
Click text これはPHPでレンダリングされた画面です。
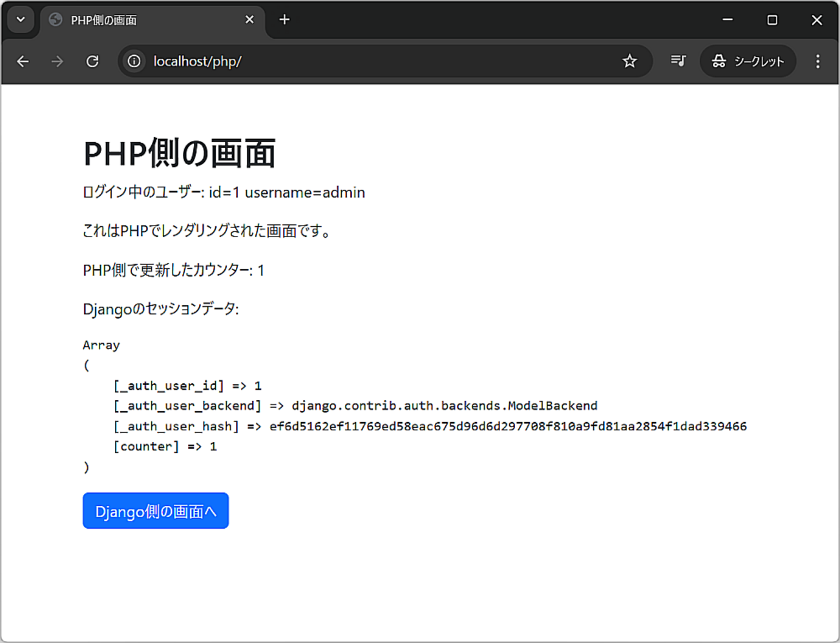[x=207, y=231]
